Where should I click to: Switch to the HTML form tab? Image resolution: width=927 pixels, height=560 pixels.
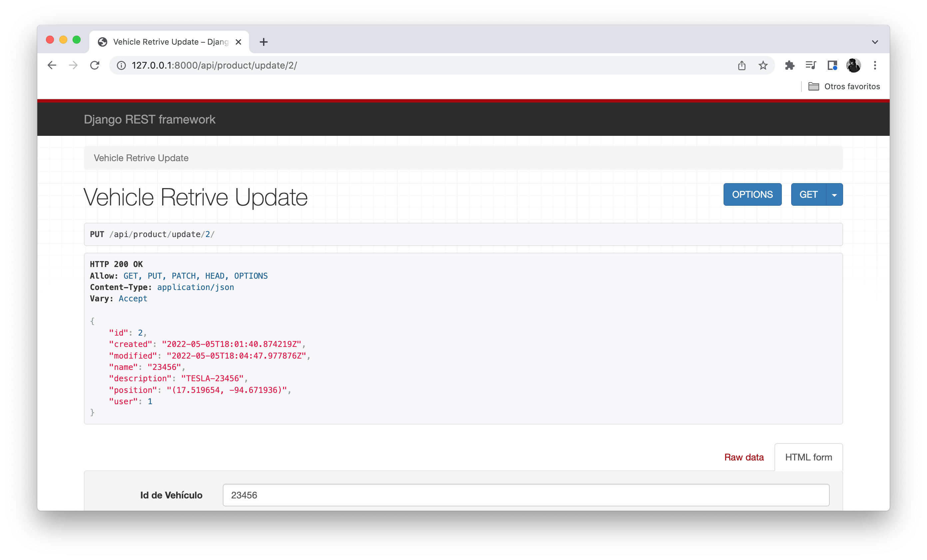(x=808, y=457)
